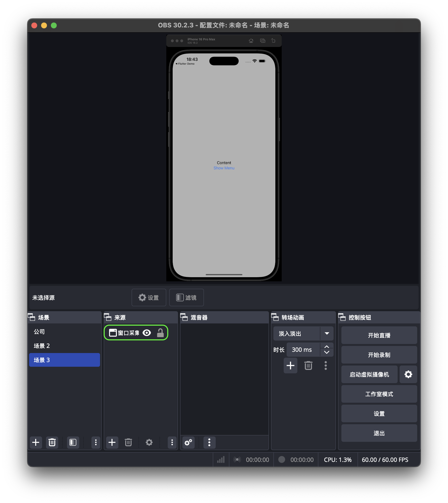Click the Sources panel dock icon
448x503 pixels.
point(108,317)
